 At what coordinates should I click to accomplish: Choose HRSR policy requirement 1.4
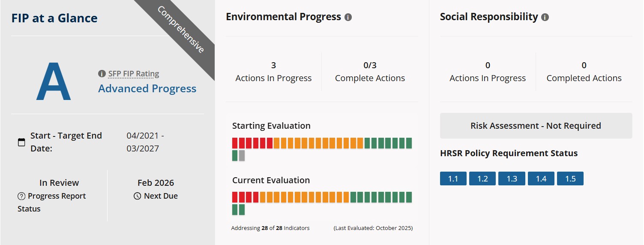541,179
